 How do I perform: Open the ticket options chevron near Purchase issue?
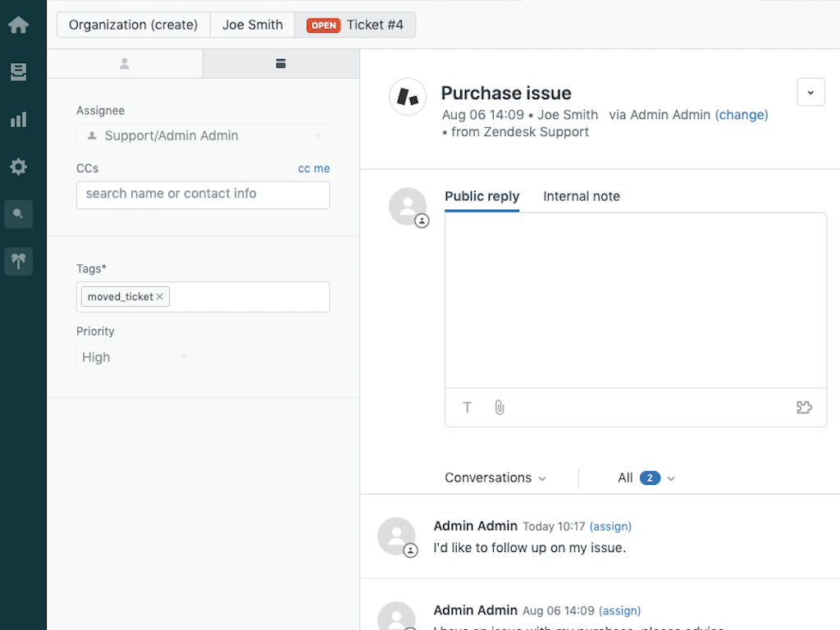click(810, 92)
